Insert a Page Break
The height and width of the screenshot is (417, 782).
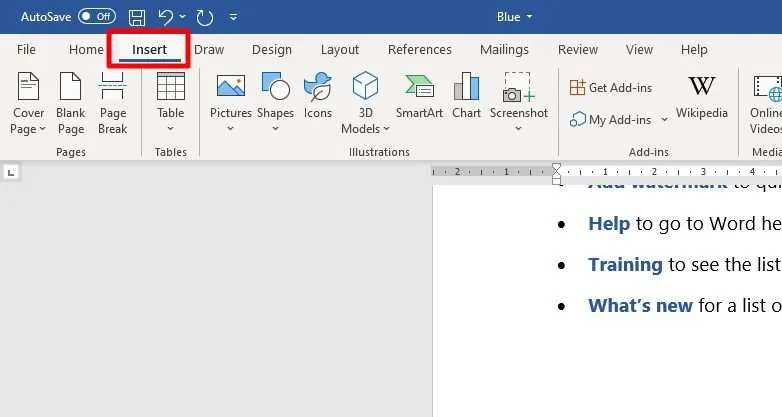coord(113,103)
